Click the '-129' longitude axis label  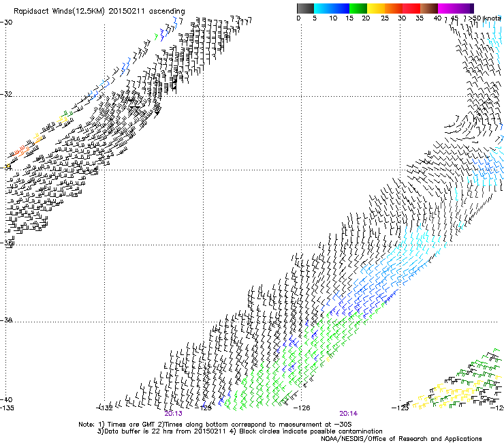(204, 408)
